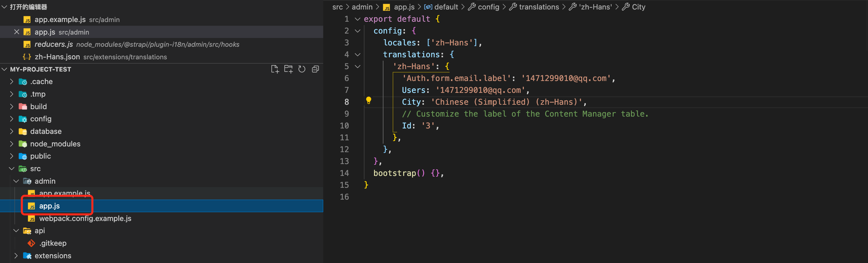
Task: Collapse the 打开的编辑器 section
Action: tap(4, 7)
